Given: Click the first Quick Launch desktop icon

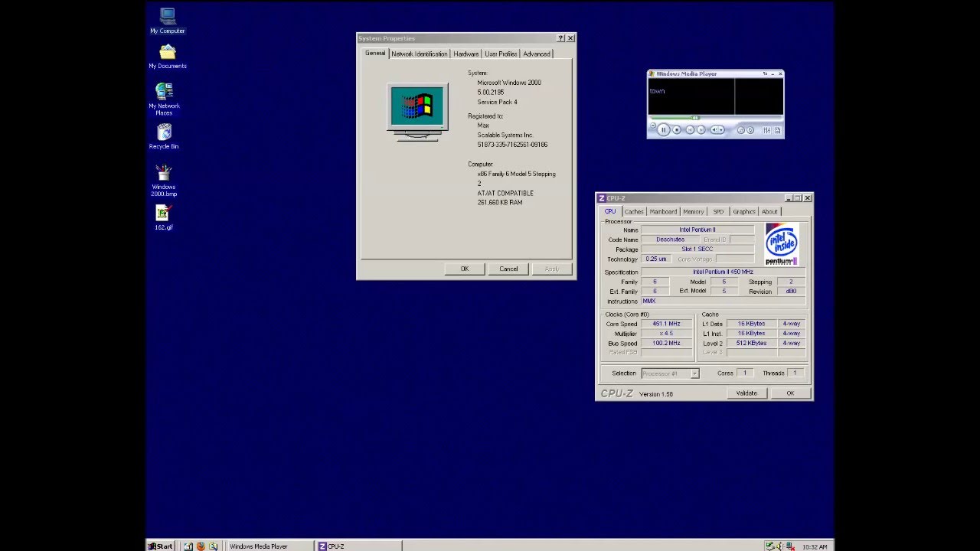Looking at the screenshot, I should [x=188, y=546].
